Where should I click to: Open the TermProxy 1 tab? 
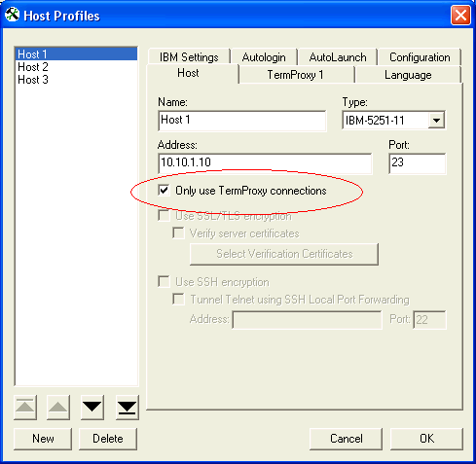point(295,75)
